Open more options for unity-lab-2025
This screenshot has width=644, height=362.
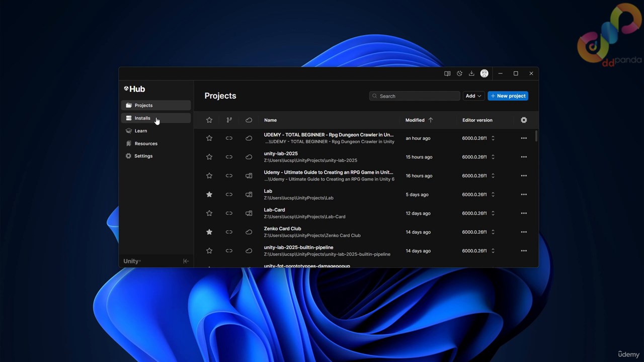[524, 157]
